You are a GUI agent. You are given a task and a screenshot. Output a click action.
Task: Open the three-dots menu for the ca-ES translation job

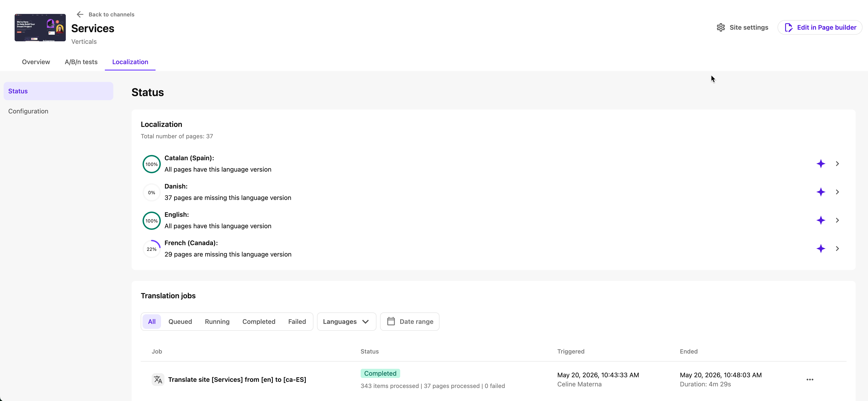[810, 380]
